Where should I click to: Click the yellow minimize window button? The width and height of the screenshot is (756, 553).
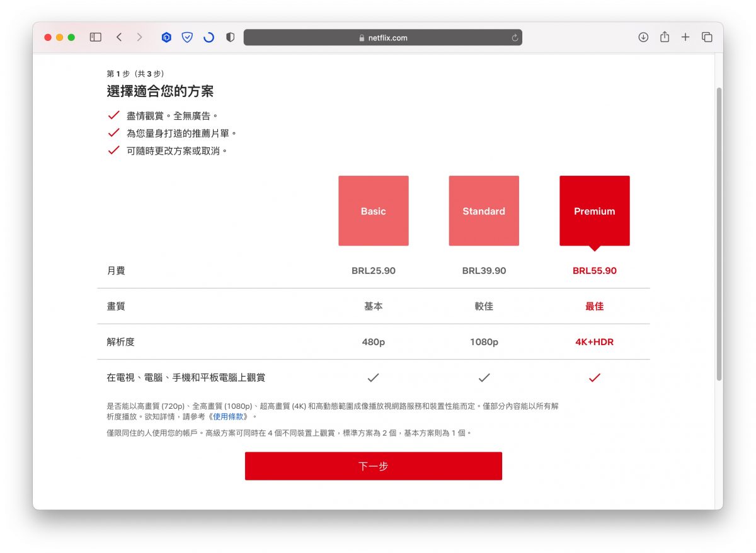click(x=60, y=38)
